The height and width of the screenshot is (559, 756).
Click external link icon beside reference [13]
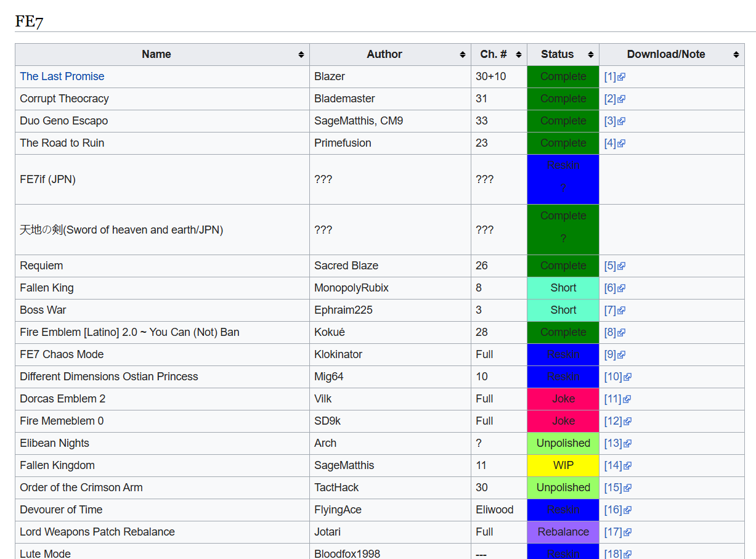coord(627,444)
